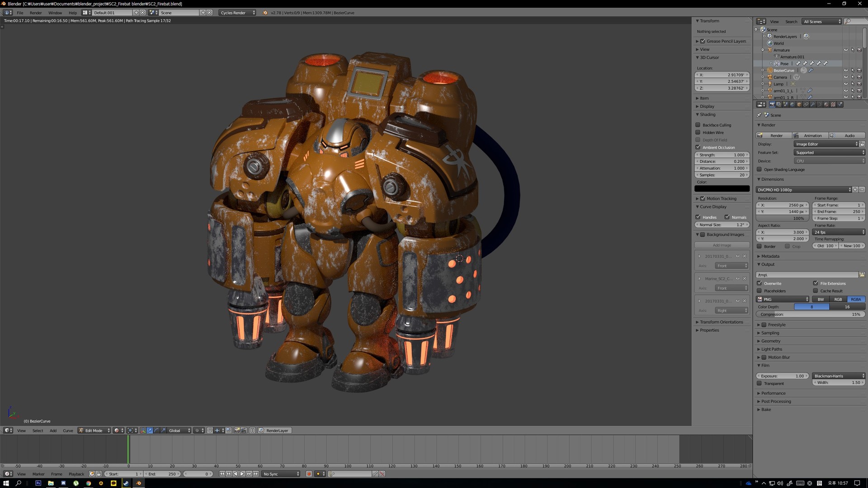Hide the Camera object in the Outliner
This screenshot has height=488, width=868.
tap(845, 77)
